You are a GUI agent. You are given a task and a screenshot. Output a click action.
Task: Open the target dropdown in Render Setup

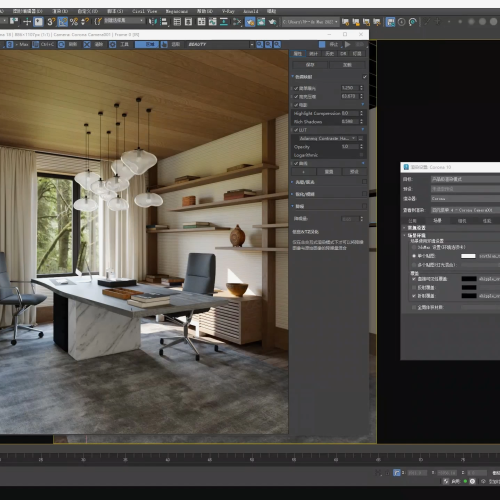click(x=465, y=179)
